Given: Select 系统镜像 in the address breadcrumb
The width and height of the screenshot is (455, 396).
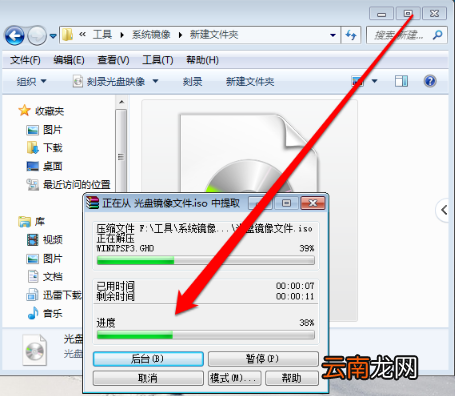Looking at the screenshot, I should pyautogui.click(x=151, y=35).
